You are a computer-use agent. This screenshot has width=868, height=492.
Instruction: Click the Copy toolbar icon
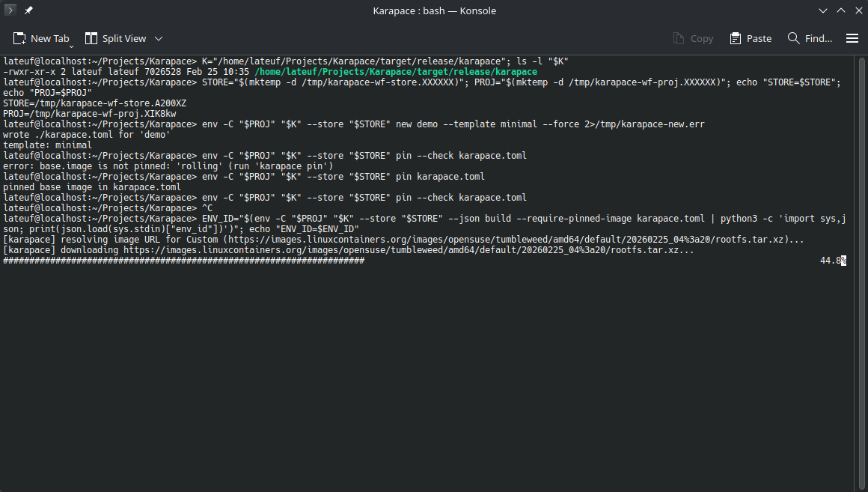tap(693, 38)
